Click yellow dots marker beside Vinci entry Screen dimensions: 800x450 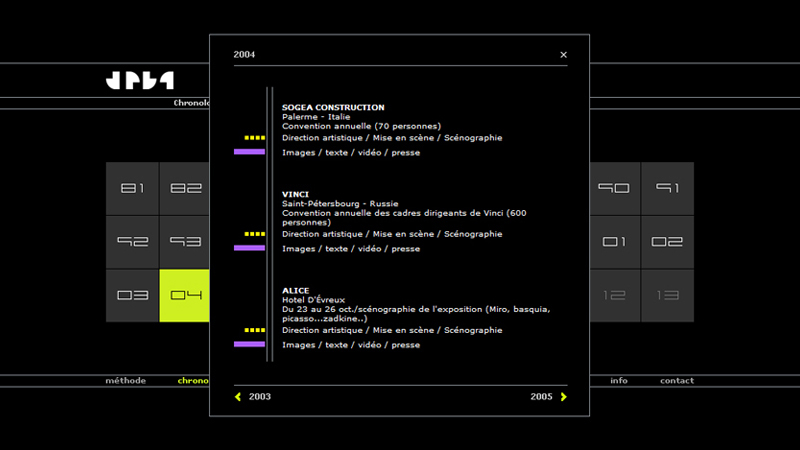255,234
